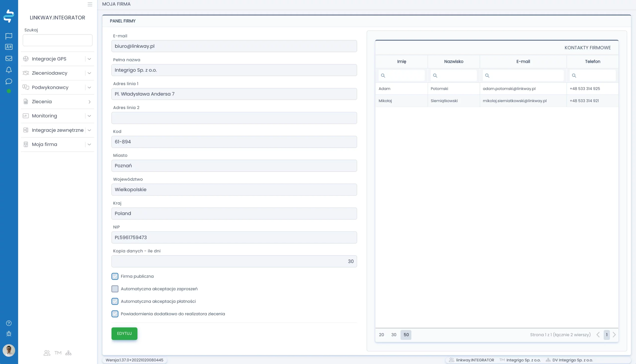Open the Integracje GPS menu item

57,59
